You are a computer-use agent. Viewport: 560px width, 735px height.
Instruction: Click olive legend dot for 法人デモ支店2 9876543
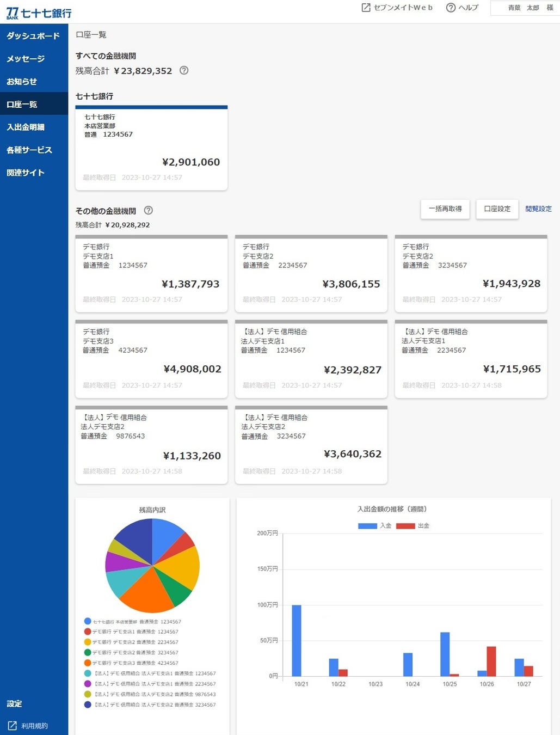pos(88,694)
